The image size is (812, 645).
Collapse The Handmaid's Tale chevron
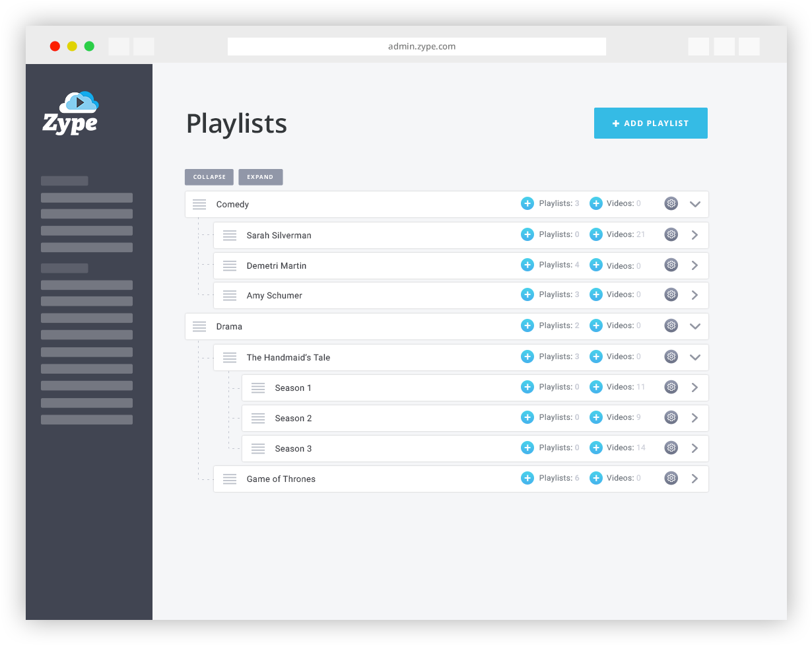(694, 357)
